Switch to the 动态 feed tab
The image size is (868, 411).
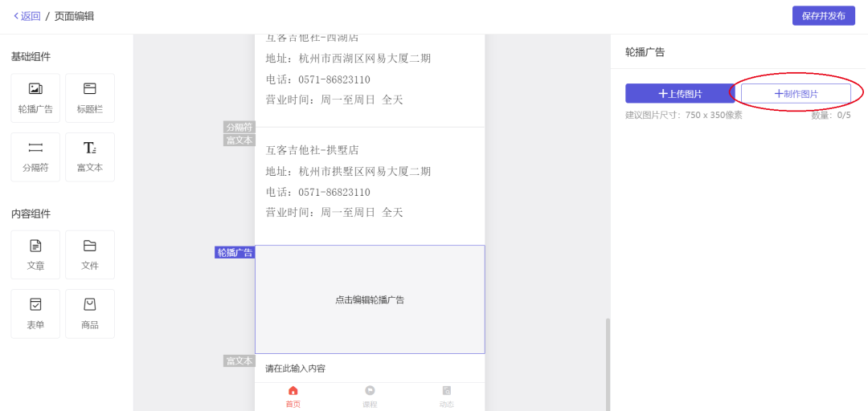tap(446, 397)
